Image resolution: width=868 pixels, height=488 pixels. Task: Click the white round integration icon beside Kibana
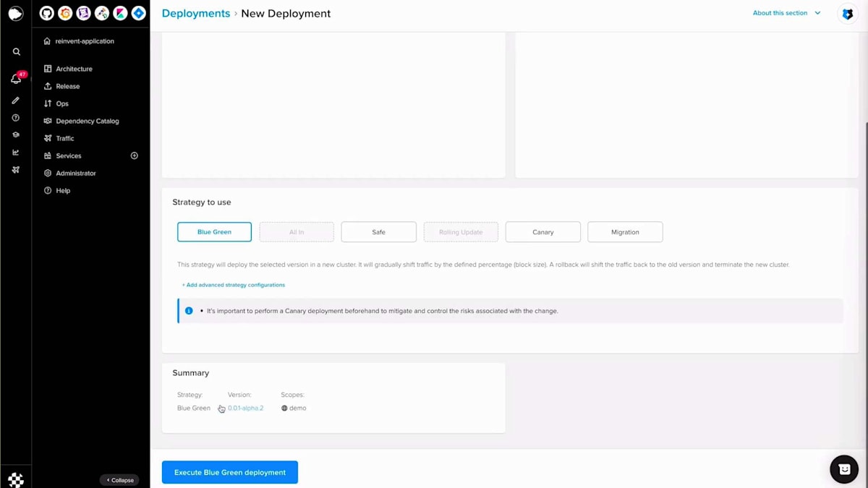[x=102, y=13]
